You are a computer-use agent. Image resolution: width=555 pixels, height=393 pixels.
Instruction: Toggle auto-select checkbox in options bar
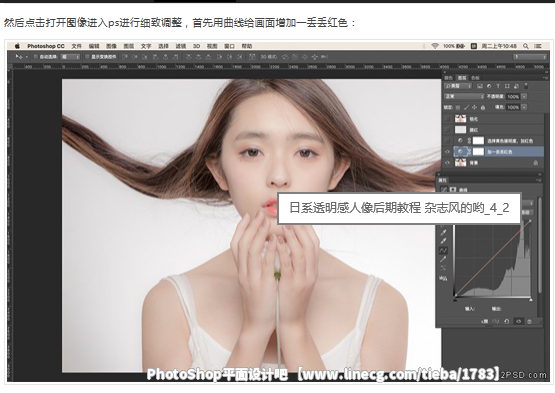[x=35, y=57]
